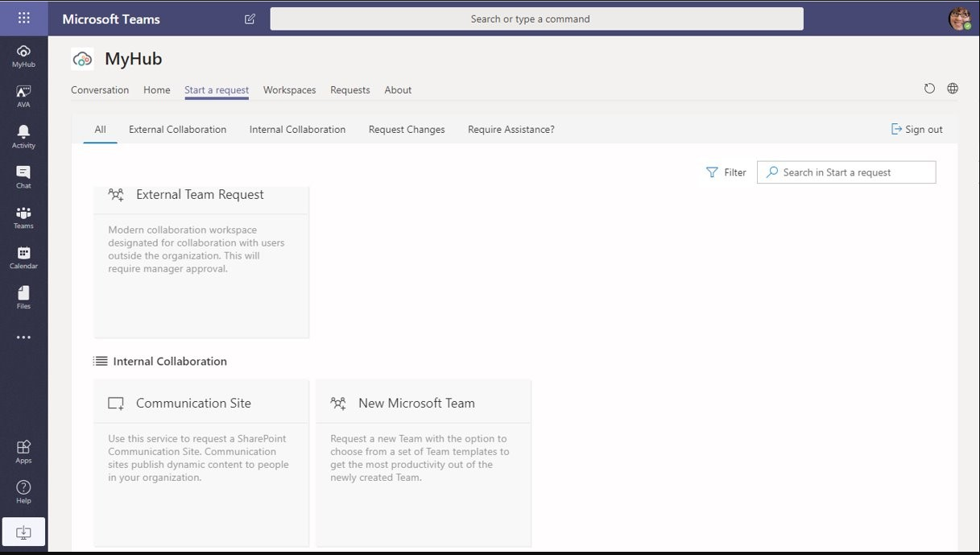This screenshot has width=980, height=555.
Task: Open Help in the sidebar
Action: [23, 491]
